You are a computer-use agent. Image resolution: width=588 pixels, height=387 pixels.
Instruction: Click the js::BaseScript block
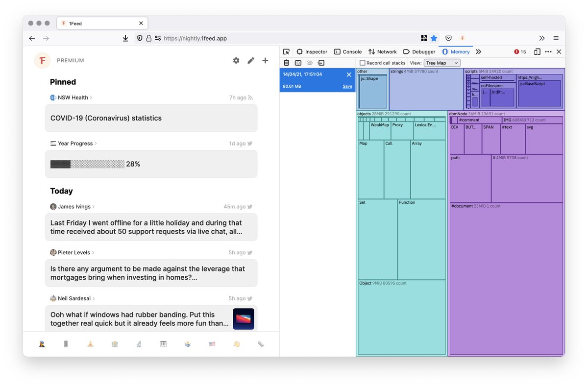click(x=539, y=93)
